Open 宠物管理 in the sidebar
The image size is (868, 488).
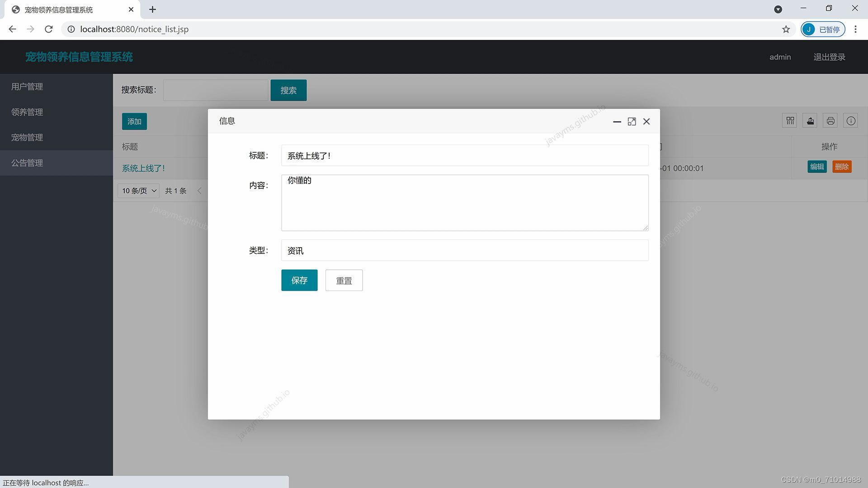tap(56, 137)
